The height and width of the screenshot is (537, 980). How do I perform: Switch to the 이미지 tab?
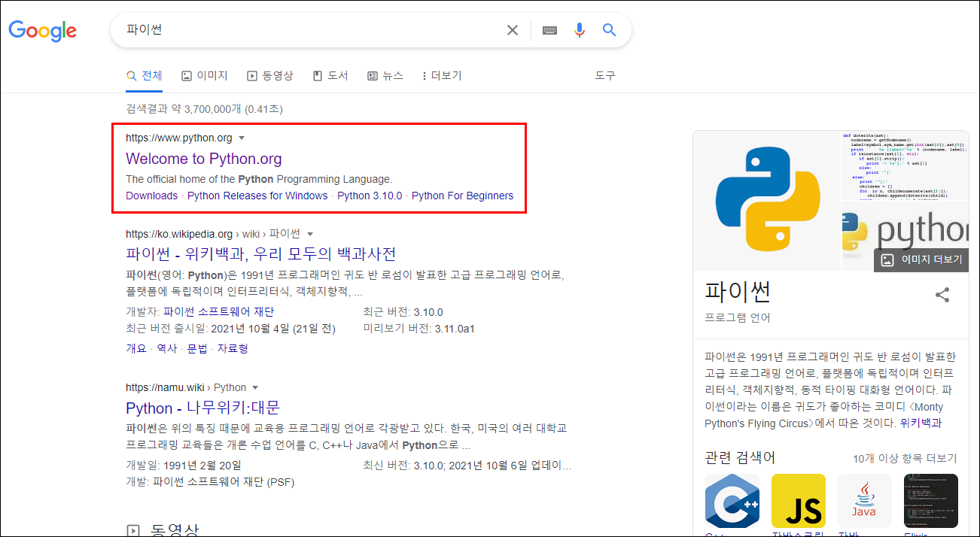click(204, 76)
